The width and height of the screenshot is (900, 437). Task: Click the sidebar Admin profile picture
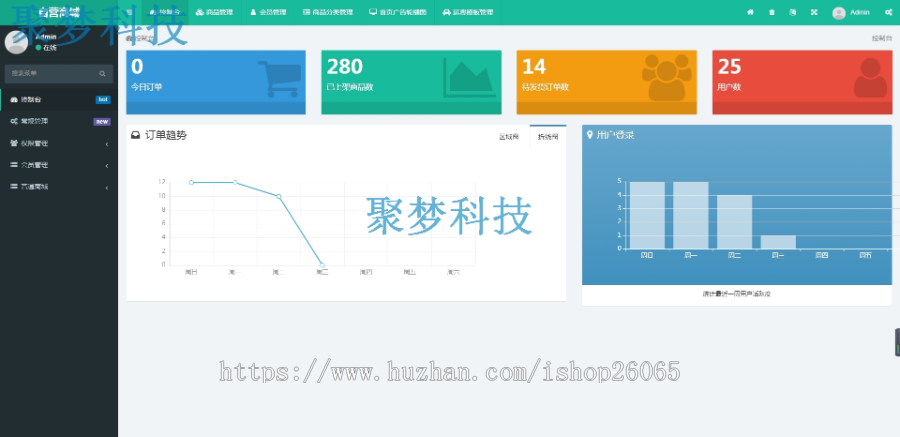pyautogui.click(x=15, y=42)
